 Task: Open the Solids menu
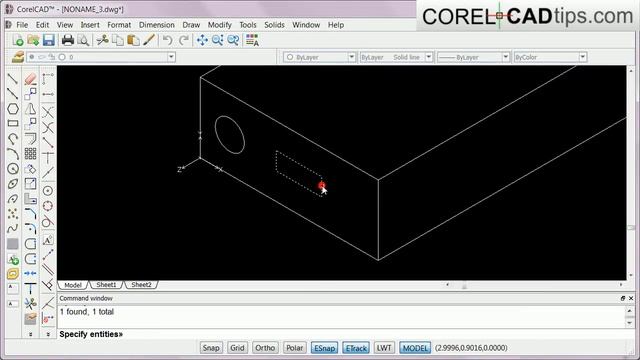coord(274,25)
